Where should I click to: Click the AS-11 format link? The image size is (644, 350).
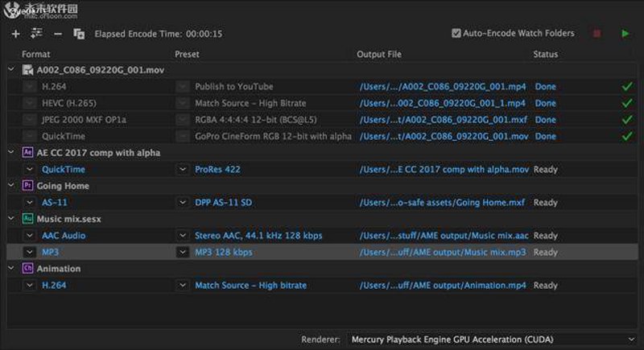(54, 202)
